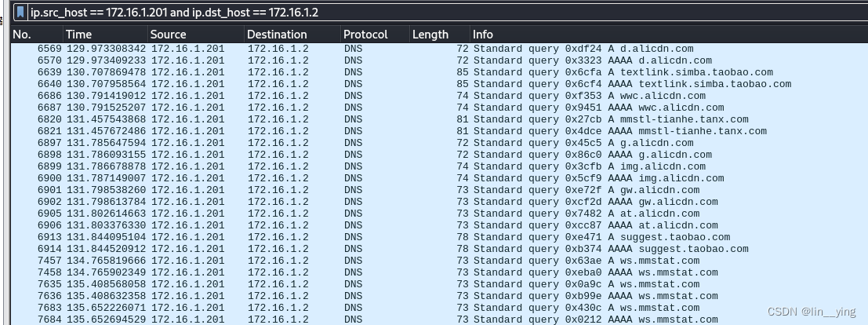Screen dimensions: 868x325
Task: Click the display filter bookmark icon
Action: 20,13
